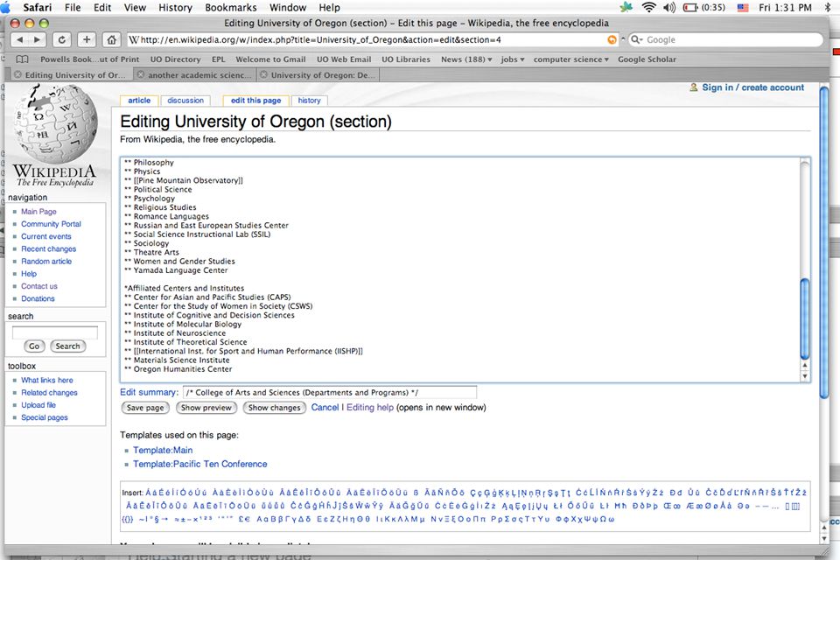This screenshot has width=840, height=630.
Task: Open Template:Pacific Ten Conference link
Action: tap(199, 464)
